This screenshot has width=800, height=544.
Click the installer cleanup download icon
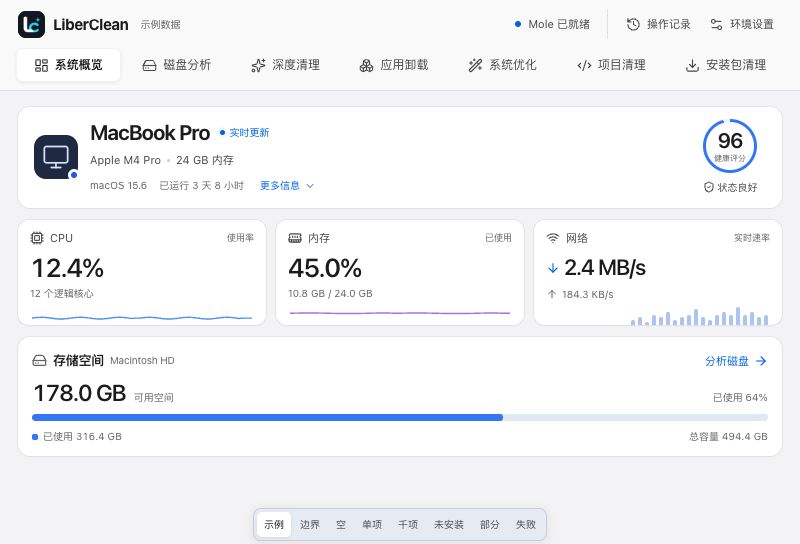coord(692,65)
